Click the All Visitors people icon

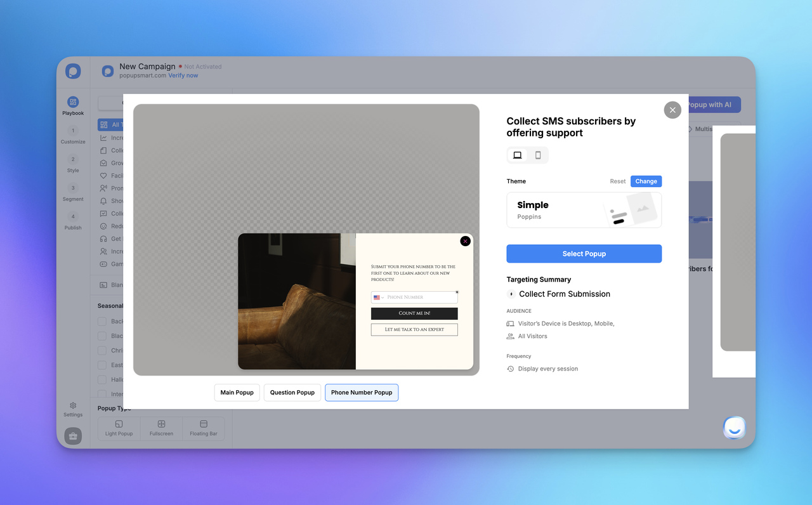tap(511, 336)
